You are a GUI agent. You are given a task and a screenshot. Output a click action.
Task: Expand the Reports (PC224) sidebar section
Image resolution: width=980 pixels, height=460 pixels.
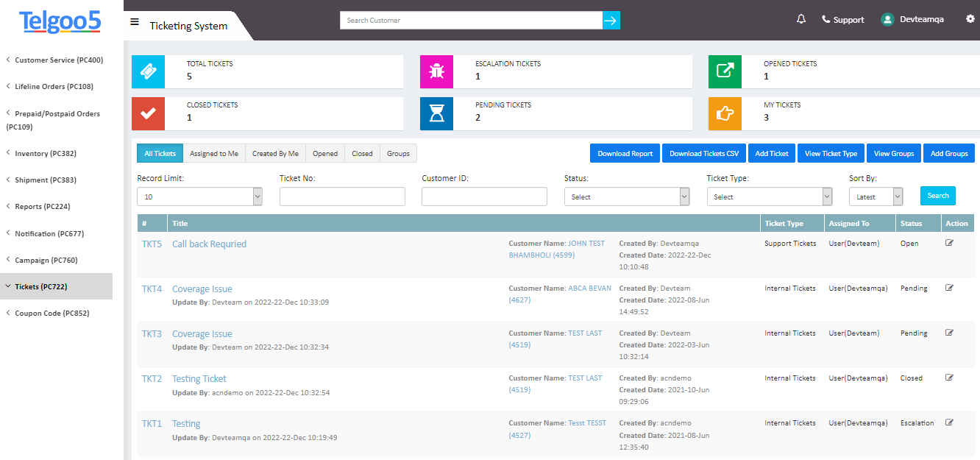tap(42, 206)
